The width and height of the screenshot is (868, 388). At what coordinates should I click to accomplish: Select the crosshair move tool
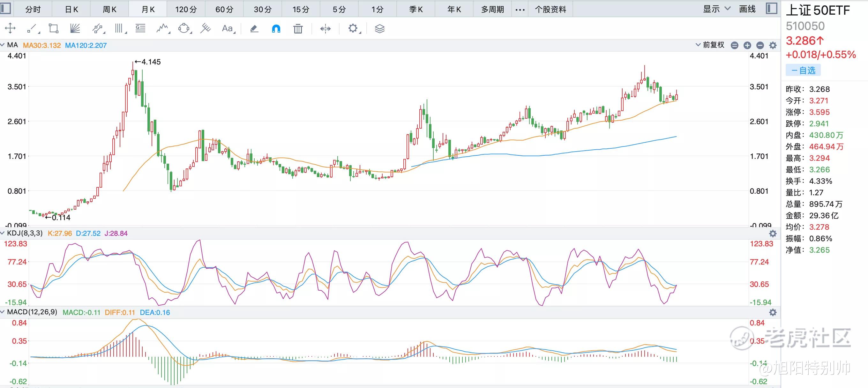click(x=11, y=28)
